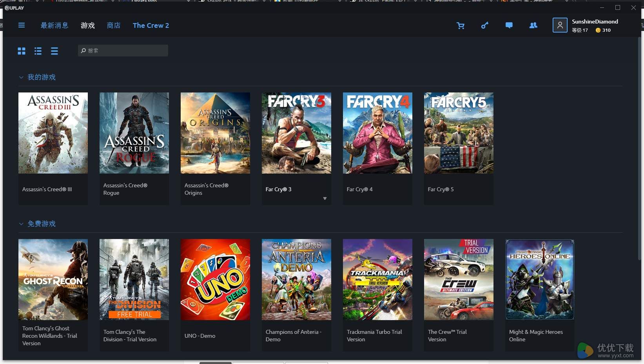
Task: Open the 商店 store tab
Action: point(114,25)
